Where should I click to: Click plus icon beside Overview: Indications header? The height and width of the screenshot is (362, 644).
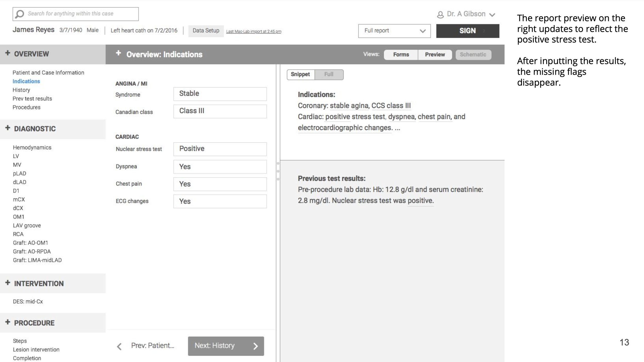[x=118, y=53]
